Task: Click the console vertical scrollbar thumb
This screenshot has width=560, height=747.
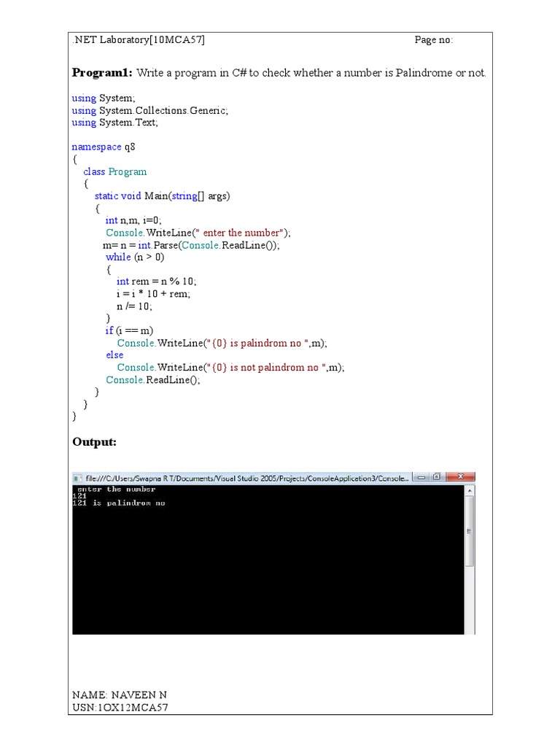Action: pyautogui.click(x=470, y=531)
